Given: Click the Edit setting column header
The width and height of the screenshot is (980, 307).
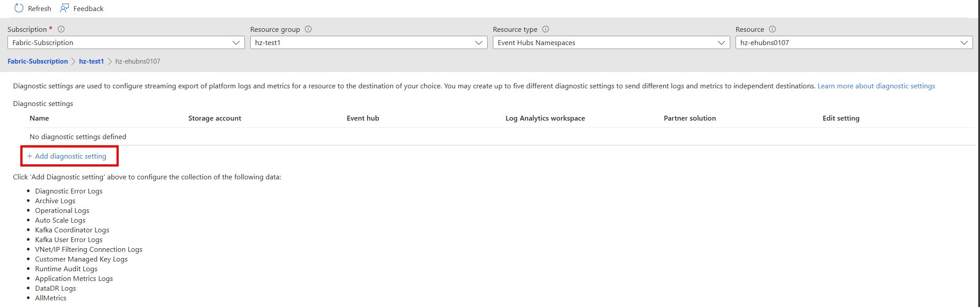Looking at the screenshot, I should [x=841, y=118].
